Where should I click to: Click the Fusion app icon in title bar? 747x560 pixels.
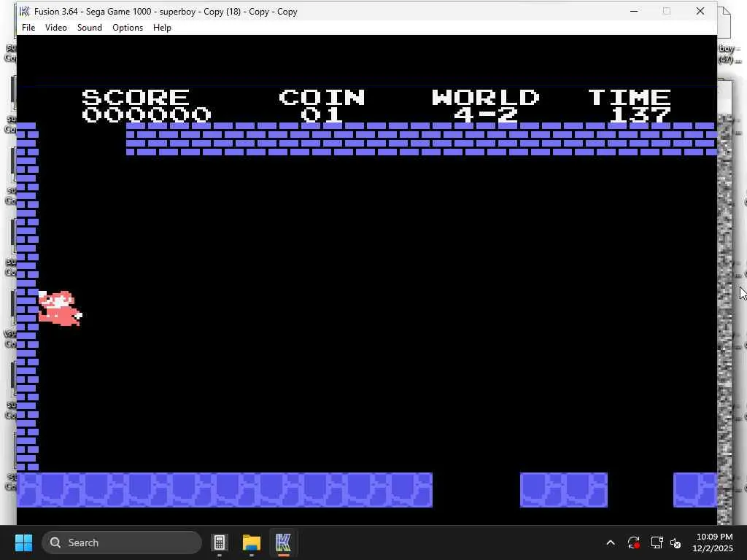24,12
